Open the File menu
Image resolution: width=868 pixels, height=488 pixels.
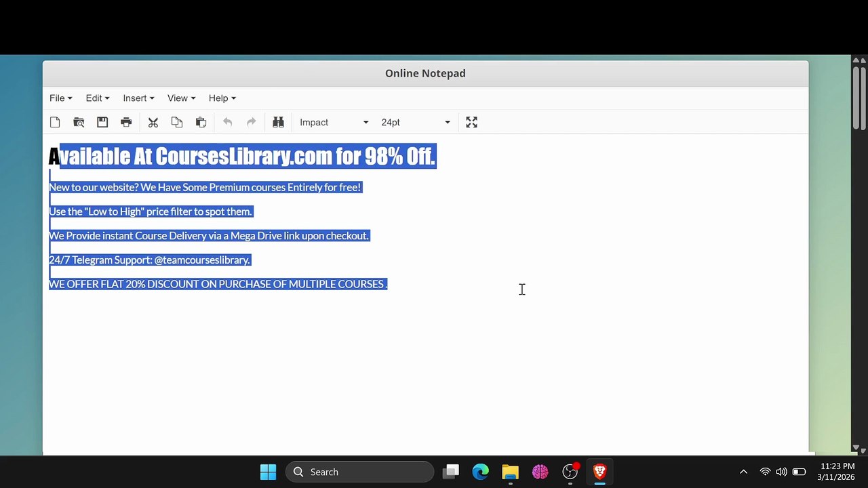click(x=61, y=98)
